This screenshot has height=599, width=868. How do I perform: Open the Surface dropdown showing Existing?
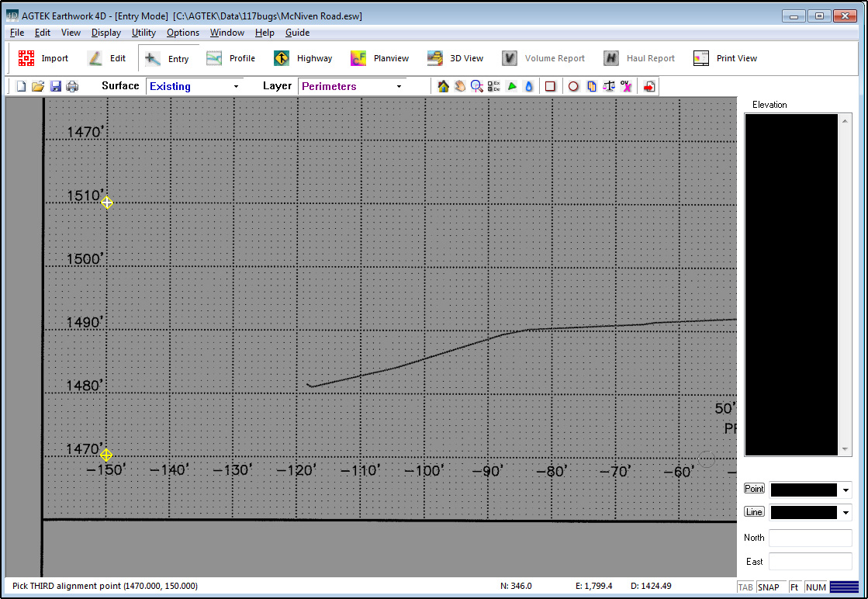(194, 86)
